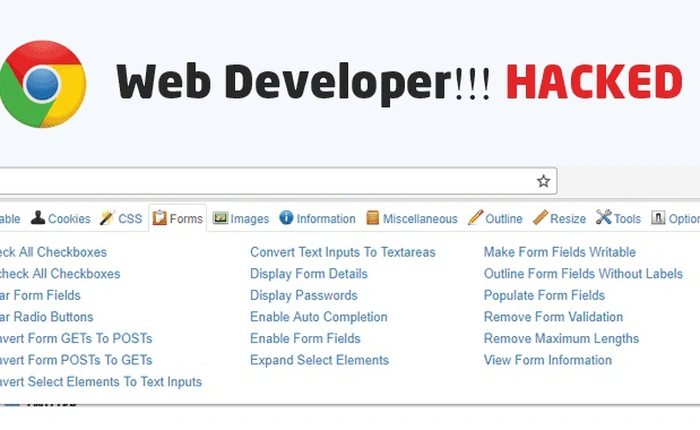Viewport: 700px width, 430px height.
Task: Open the Images tab
Action: pos(250,219)
